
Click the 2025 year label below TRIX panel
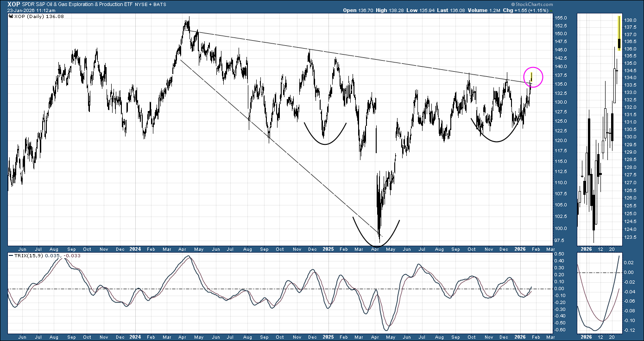[328, 337]
